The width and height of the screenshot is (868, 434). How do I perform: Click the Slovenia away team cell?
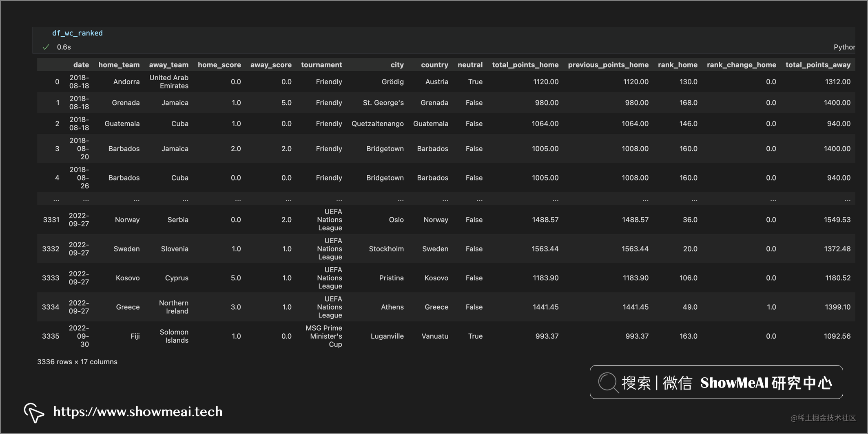point(175,249)
